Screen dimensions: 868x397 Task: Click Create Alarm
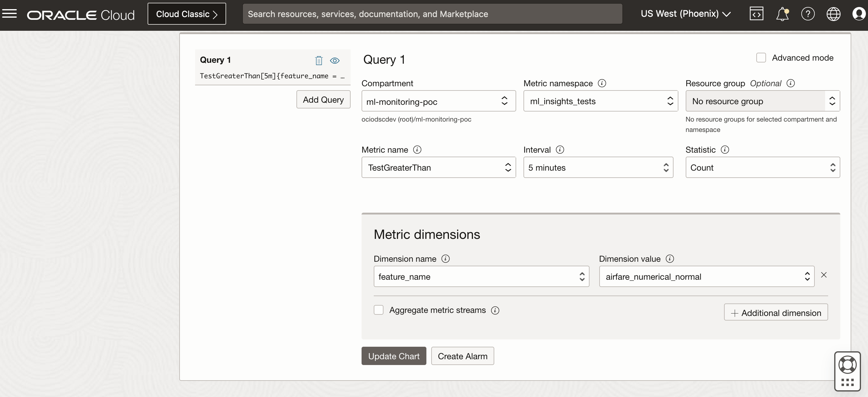[x=462, y=356]
